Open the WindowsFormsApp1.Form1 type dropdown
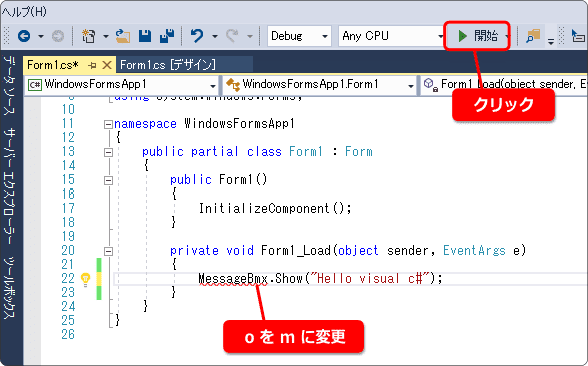Viewport: 588px width, 366px height. (320, 85)
